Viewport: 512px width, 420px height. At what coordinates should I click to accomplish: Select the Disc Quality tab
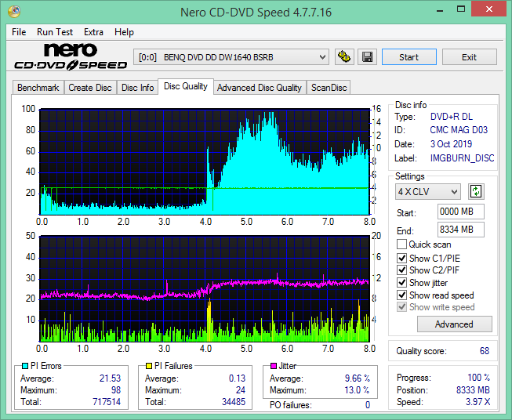186,86
